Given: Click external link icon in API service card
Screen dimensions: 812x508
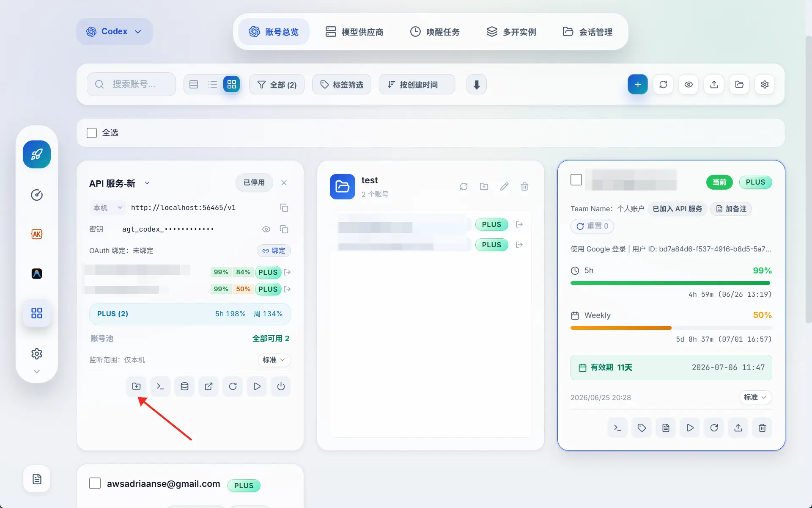Looking at the screenshot, I should (208, 387).
